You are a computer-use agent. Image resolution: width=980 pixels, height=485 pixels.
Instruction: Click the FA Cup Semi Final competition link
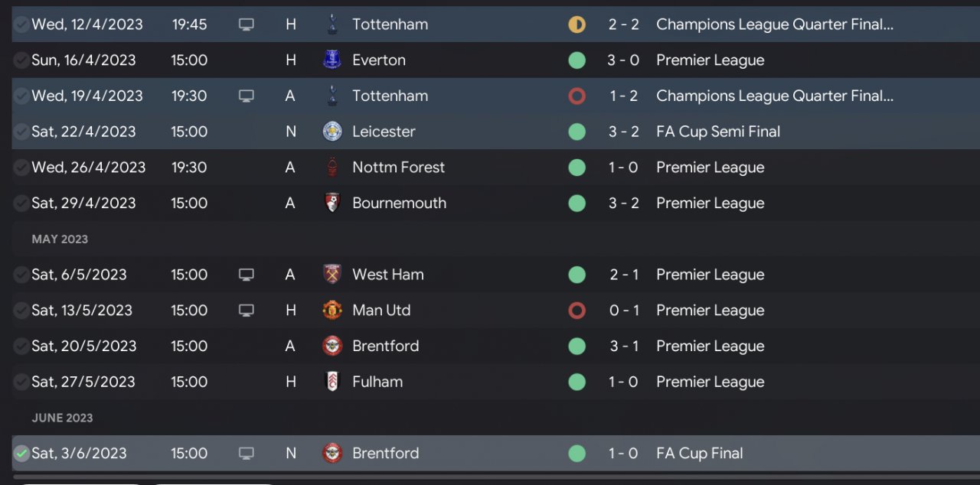pos(718,132)
